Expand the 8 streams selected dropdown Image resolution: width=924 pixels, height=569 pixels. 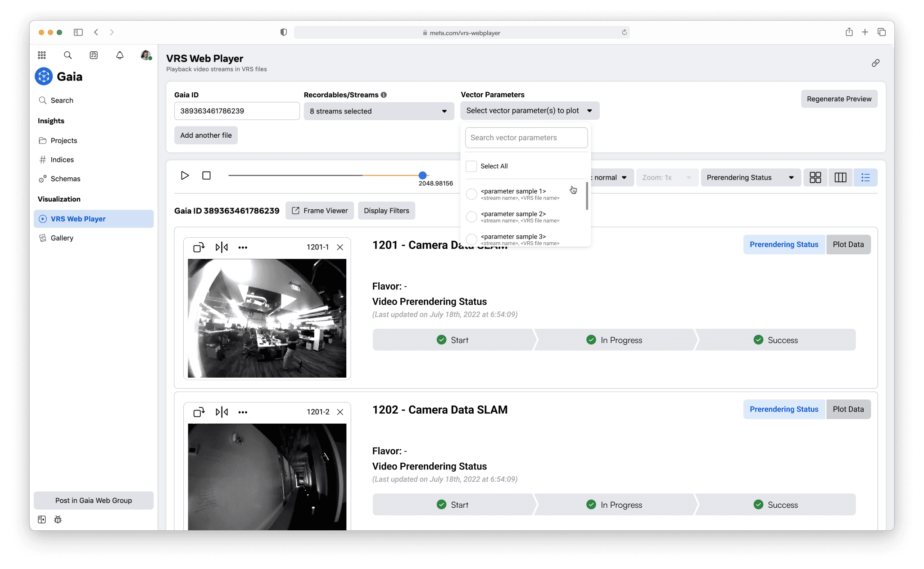tap(379, 111)
